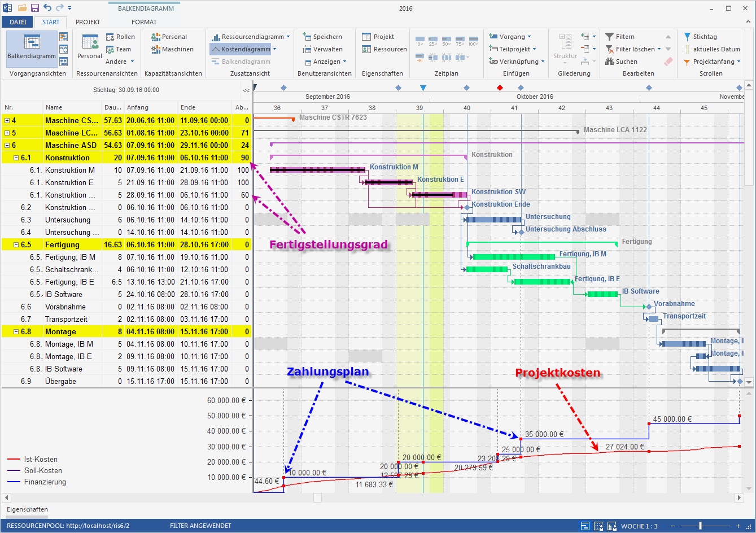Expand row 5 Maschine LCA
The width and height of the screenshot is (756, 533).
point(7,133)
